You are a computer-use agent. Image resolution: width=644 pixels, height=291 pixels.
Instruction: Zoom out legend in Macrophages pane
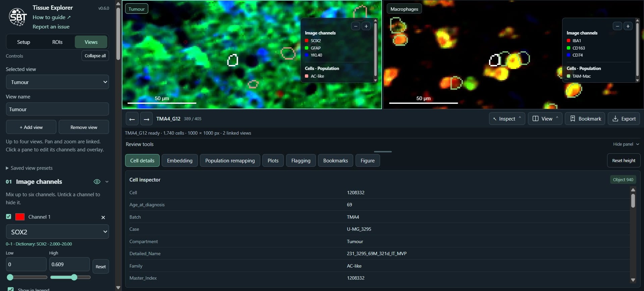point(617,26)
